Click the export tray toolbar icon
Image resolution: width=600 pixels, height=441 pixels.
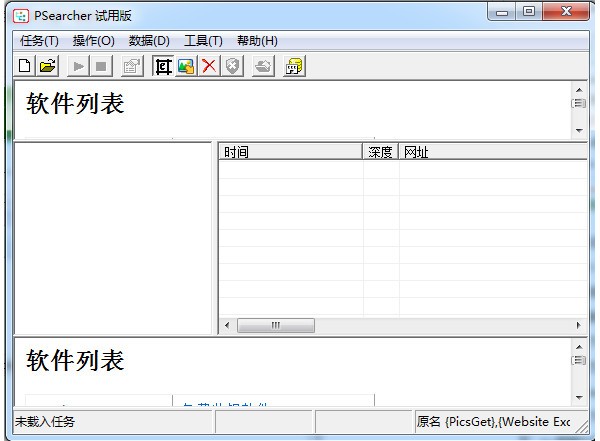[263, 66]
